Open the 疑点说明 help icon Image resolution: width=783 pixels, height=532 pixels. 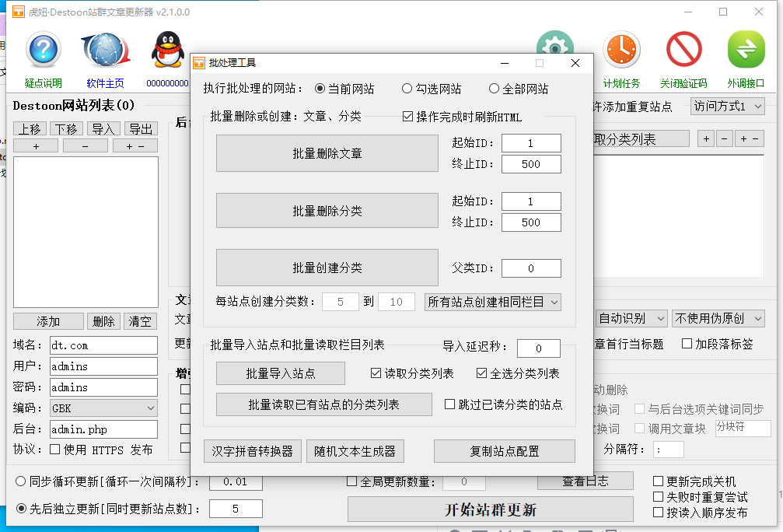(44, 50)
